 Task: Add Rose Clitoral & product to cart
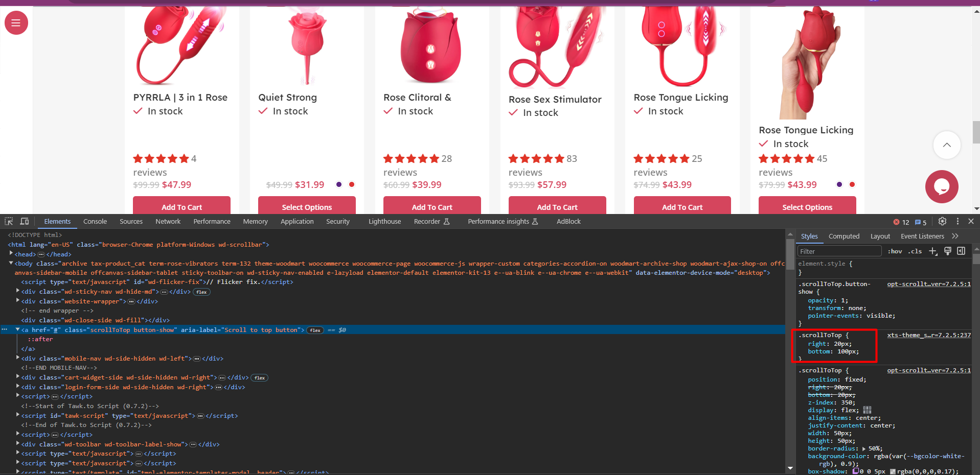point(432,206)
